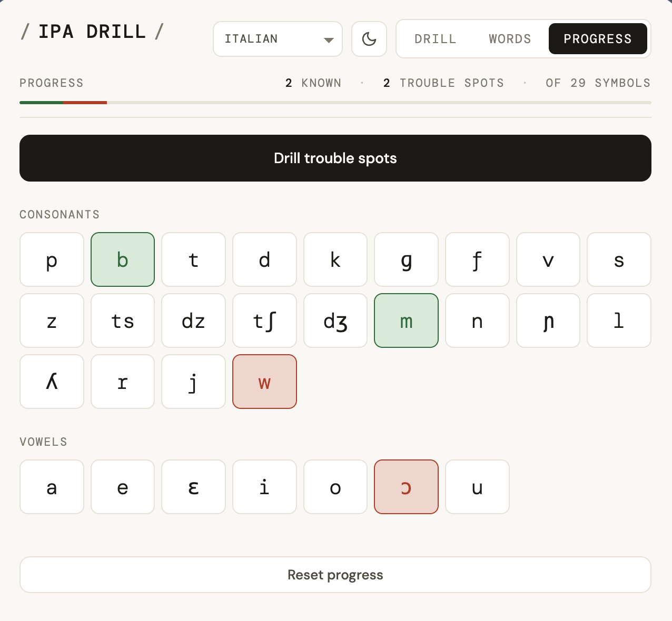Toggle dark mode with the moon icon
This screenshot has width=672, height=621.
369,39
